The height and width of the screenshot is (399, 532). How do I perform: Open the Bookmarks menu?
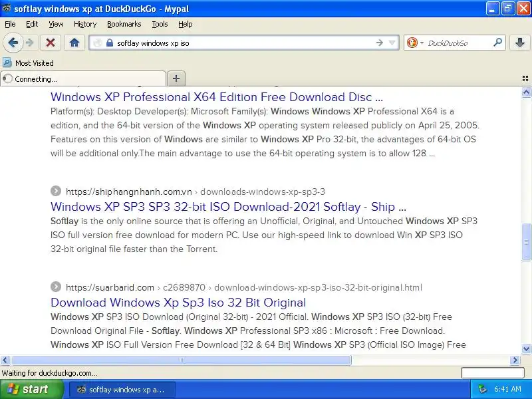pyautogui.click(x=124, y=24)
